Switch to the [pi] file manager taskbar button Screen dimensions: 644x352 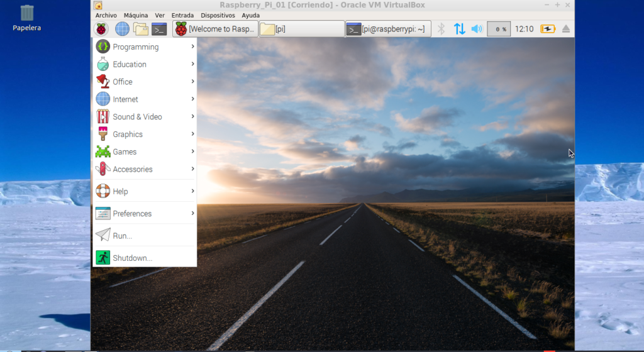(x=302, y=29)
